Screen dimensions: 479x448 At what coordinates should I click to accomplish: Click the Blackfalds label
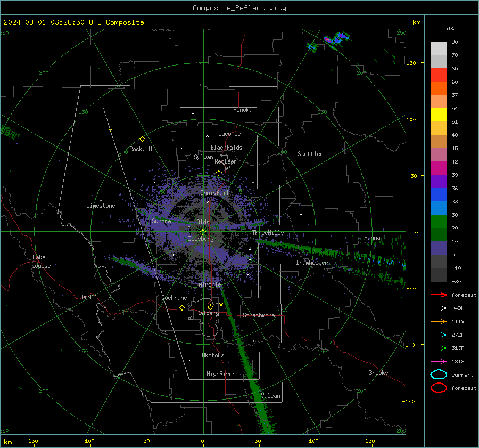coord(226,148)
